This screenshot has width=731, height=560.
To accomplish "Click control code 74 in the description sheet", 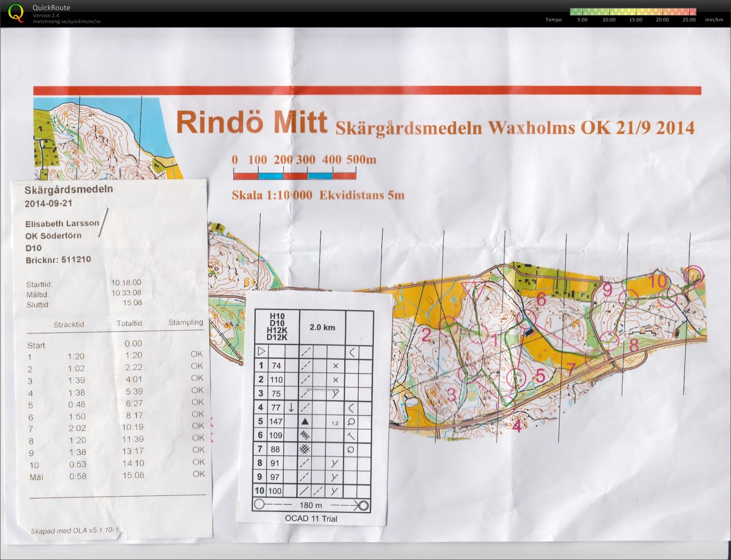I will pyautogui.click(x=276, y=366).
